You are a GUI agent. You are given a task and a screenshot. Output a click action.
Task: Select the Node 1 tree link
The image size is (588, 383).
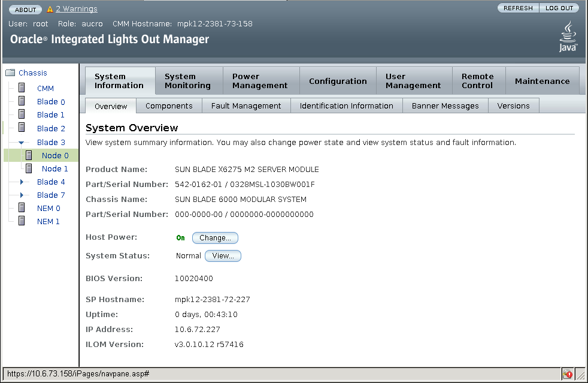(x=54, y=168)
